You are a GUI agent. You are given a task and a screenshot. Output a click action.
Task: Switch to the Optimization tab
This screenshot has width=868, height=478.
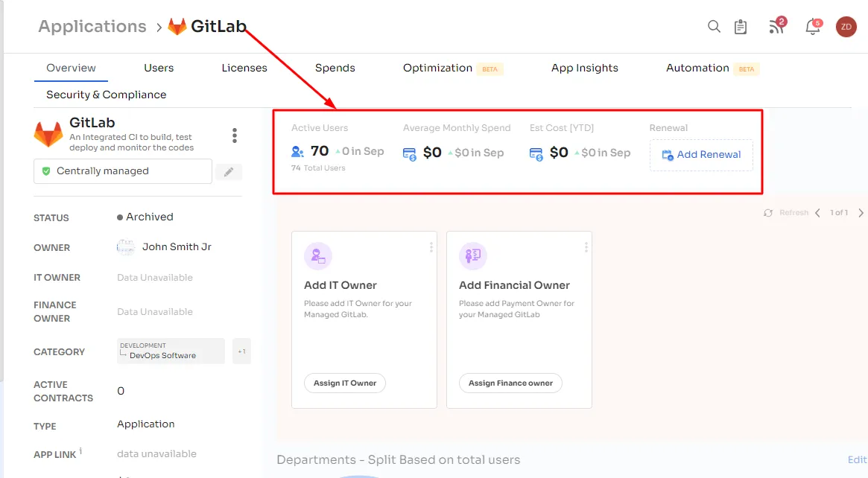tap(437, 68)
